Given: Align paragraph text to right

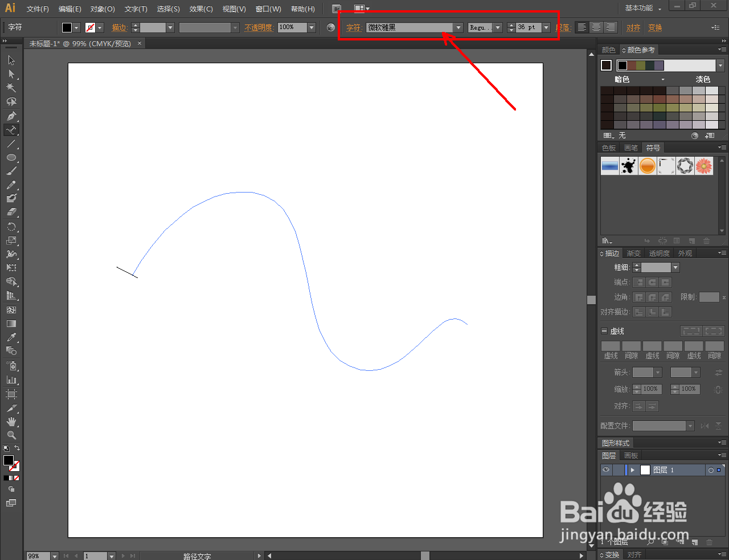Looking at the screenshot, I should [610, 27].
